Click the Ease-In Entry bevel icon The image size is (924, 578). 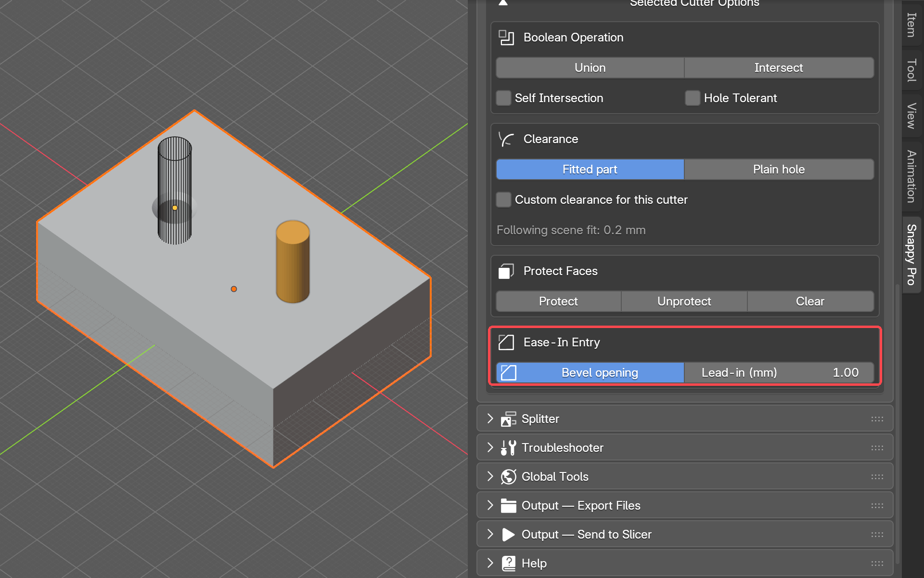point(506,342)
